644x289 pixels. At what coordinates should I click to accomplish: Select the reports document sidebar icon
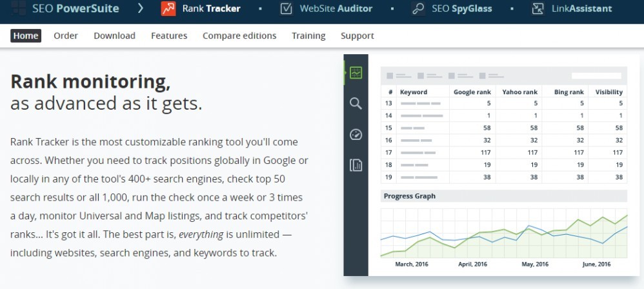(x=356, y=165)
